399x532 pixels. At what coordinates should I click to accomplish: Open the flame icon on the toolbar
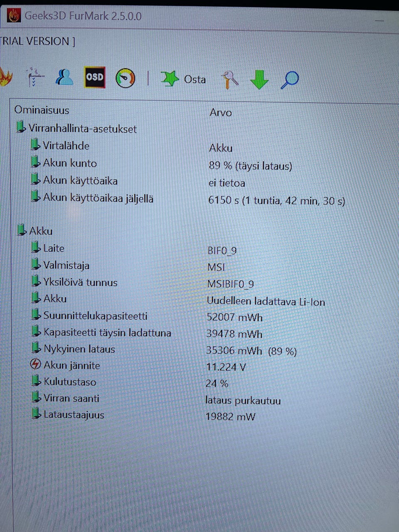coord(5,77)
